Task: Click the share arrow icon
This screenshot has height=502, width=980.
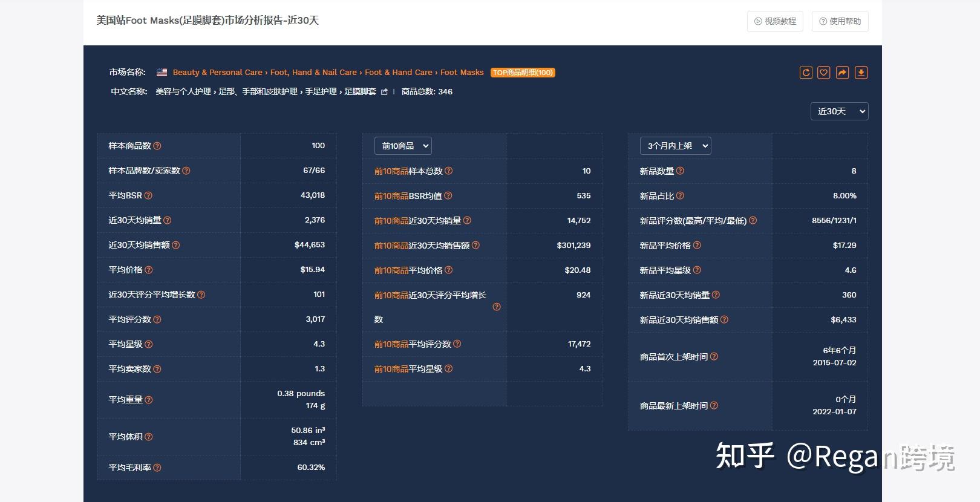Action: [842, 73]
